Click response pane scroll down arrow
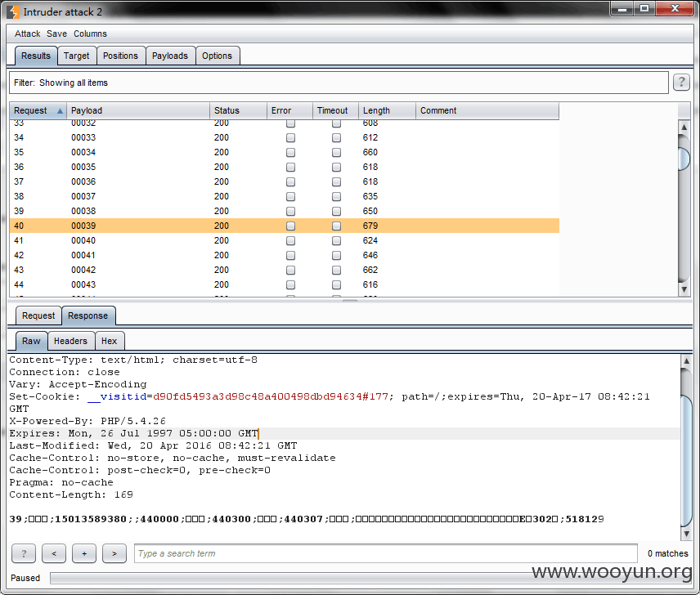Screen dimensions: 700x595 click(x=686, y=534)
